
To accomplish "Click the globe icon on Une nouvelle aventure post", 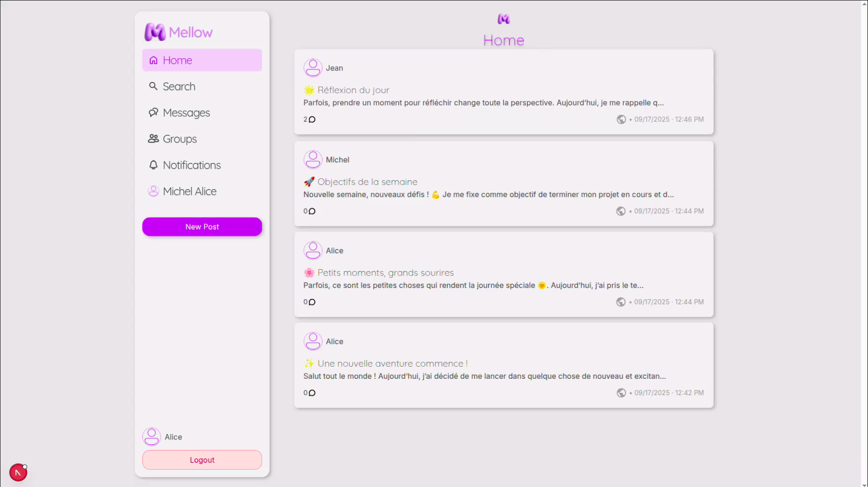I will (x=621, y=393).
